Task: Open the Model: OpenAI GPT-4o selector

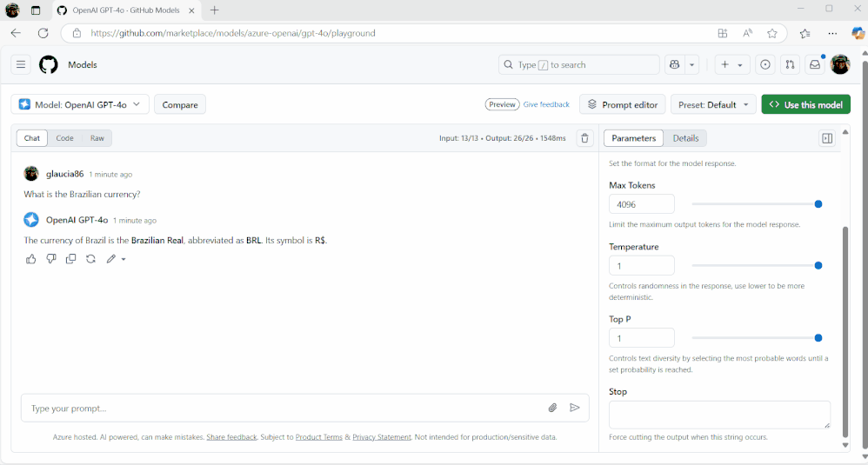Action: (x=80, y=104)
